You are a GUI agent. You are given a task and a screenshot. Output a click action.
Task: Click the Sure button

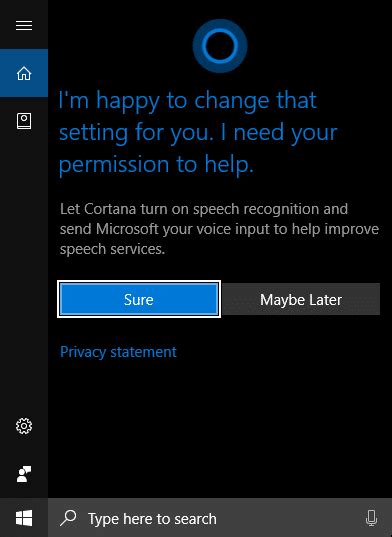point(139,299)
